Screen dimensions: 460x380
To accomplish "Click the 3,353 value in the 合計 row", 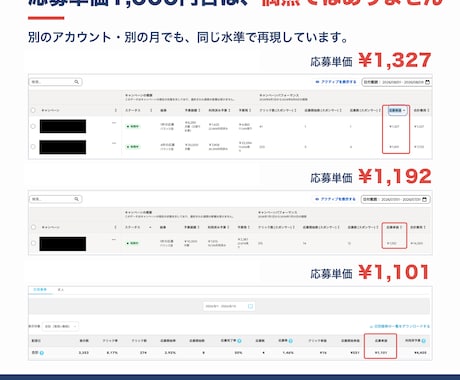I will pos(83,353).
